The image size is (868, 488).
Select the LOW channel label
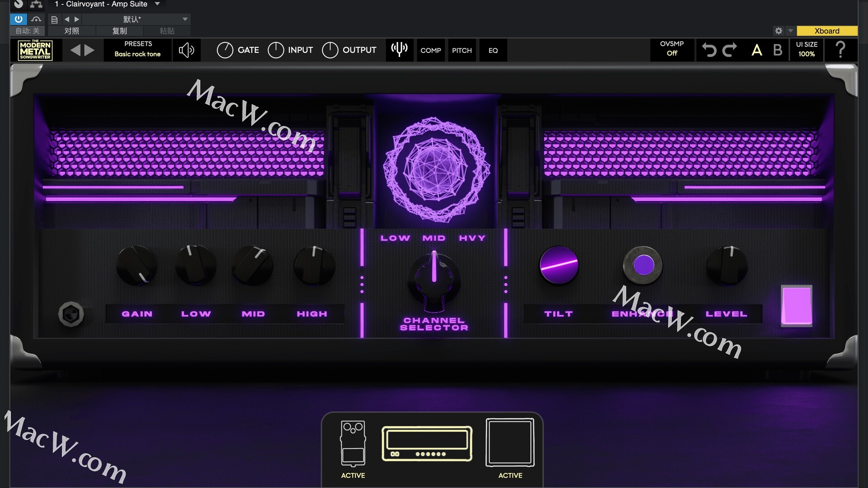pyautogui.click(x=395, y=238)
